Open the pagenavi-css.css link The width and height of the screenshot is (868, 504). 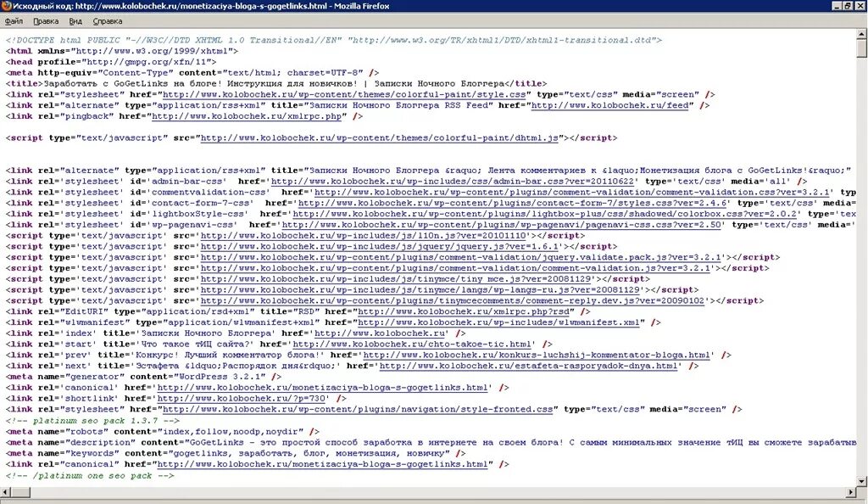click(502, 225)
